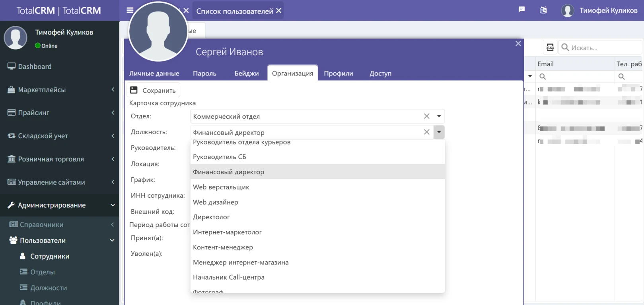Click the XLSX export icon

click(x=550, y=48)
